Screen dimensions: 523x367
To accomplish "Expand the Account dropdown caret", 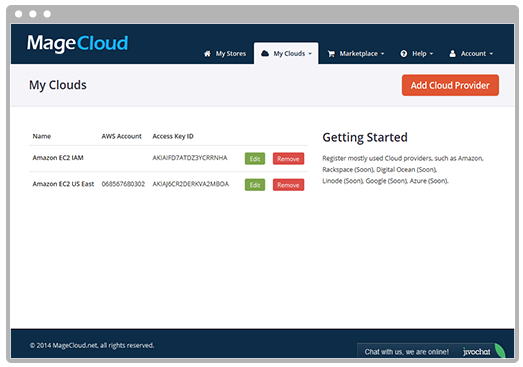I will click(x=491, y=54).
